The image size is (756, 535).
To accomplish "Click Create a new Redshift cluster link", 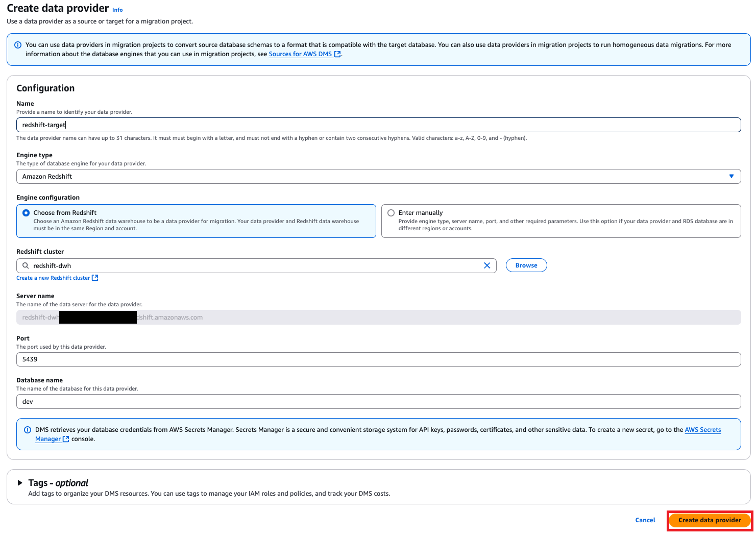I will click(53, 278).
